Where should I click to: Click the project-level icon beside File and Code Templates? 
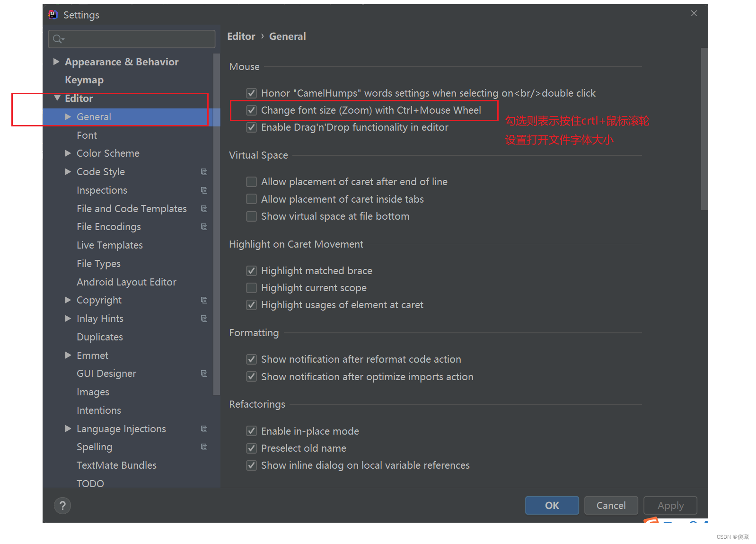coord(204,209)
